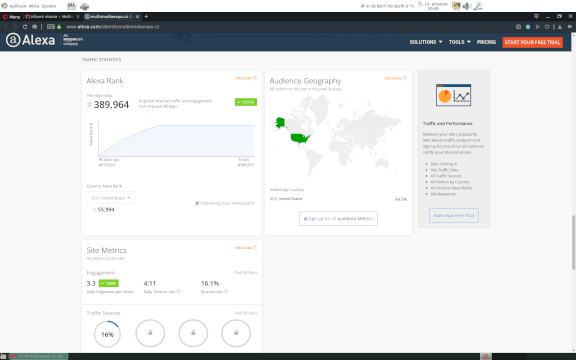The width and height of the screenshot is (576, 360).
Task: Click the page vertical scrollbar thumb
Action: click(573, 242)
